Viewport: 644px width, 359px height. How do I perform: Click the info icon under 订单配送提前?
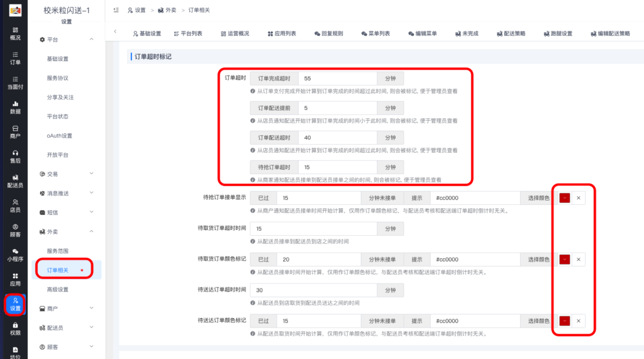tap(253, 121)
